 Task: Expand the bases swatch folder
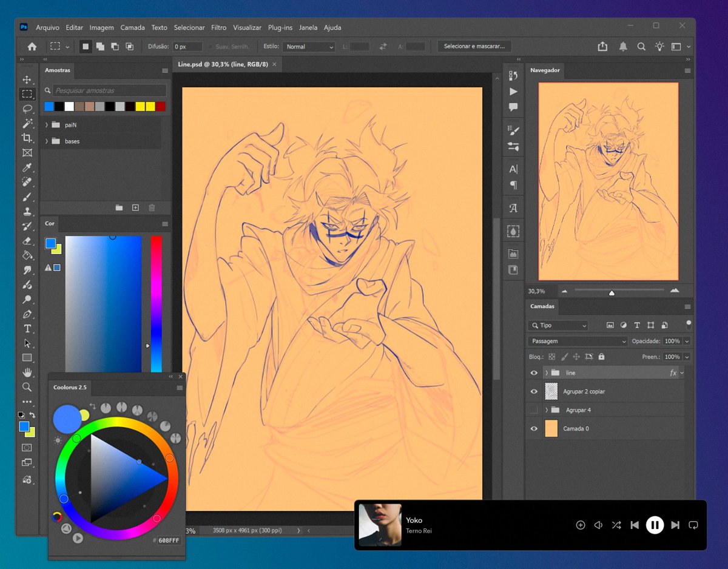[47, 141]
